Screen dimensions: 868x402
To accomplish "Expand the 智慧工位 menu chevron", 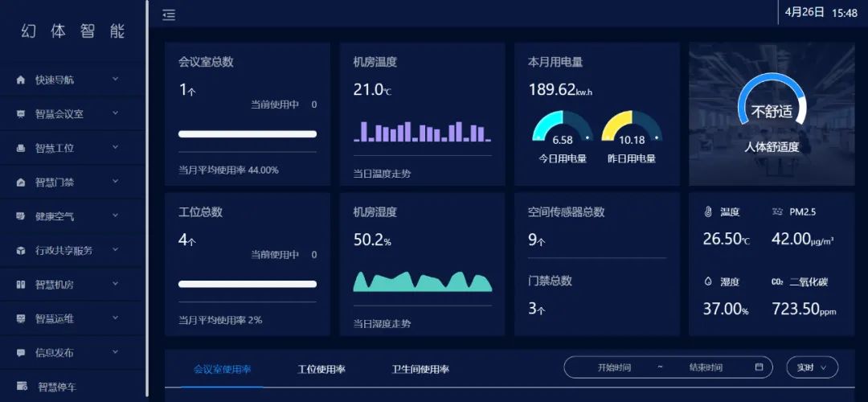I will coord(115,147).
